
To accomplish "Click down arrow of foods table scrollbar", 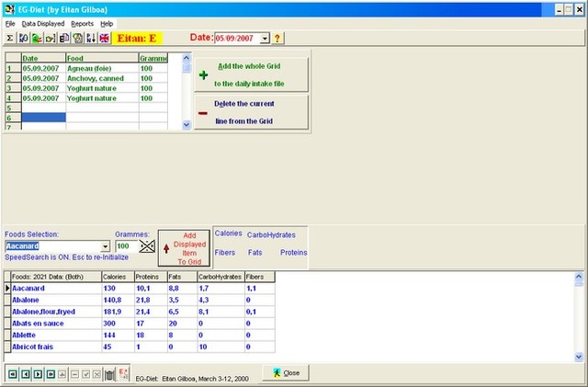I will coord(579,357).
